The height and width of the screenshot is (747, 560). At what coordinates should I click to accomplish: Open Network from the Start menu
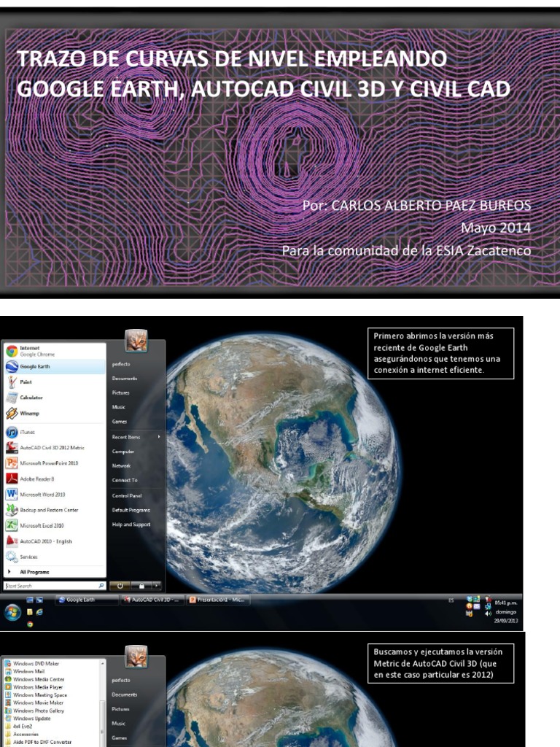(122, 465)
